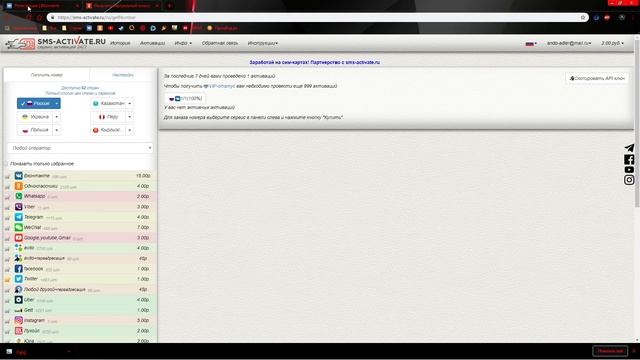Click the Twitter service icon
This screenshot has width=640, height=360.
[18, 279]
